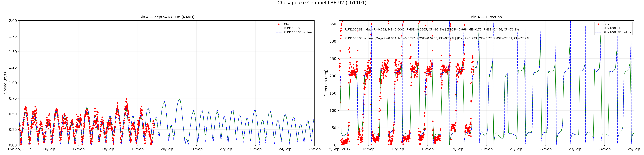Click the "0.25" speed axis tick label
The width and height of the screenshot is (644, 155).
coord(13,129)
